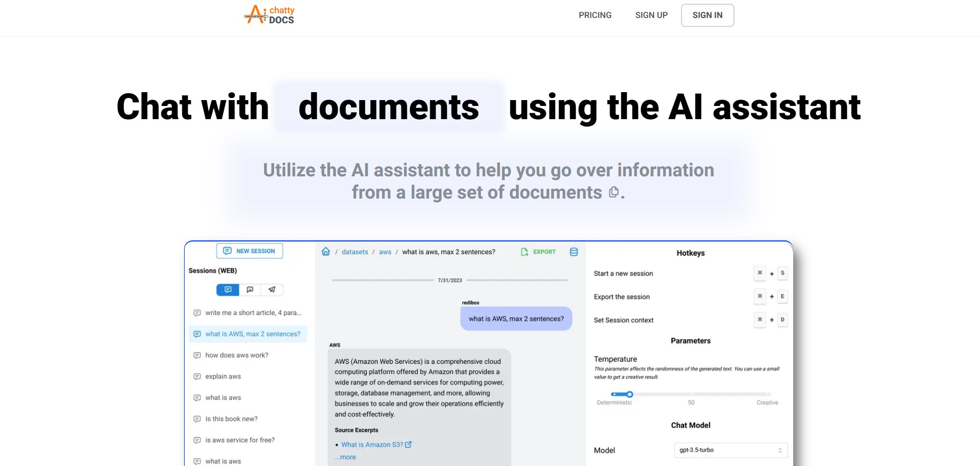Click command key next to 'Set Session context'
This screenshot has height=466, width=980.
(x=760, y=320)
